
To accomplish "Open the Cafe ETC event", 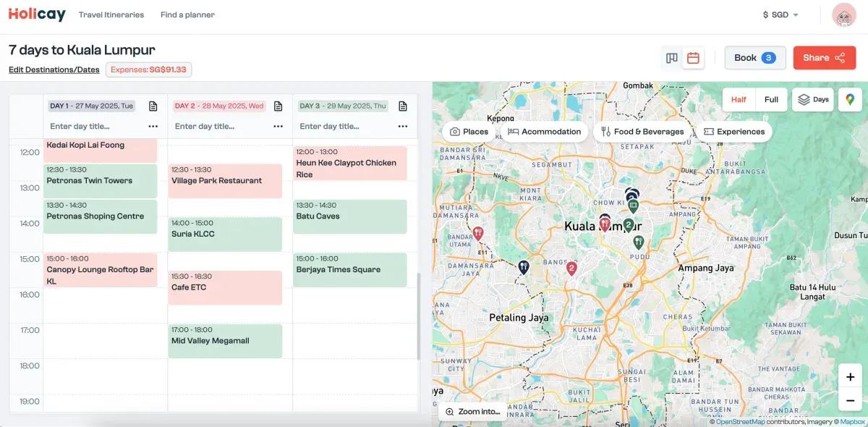I will click(x=225, y=288).
